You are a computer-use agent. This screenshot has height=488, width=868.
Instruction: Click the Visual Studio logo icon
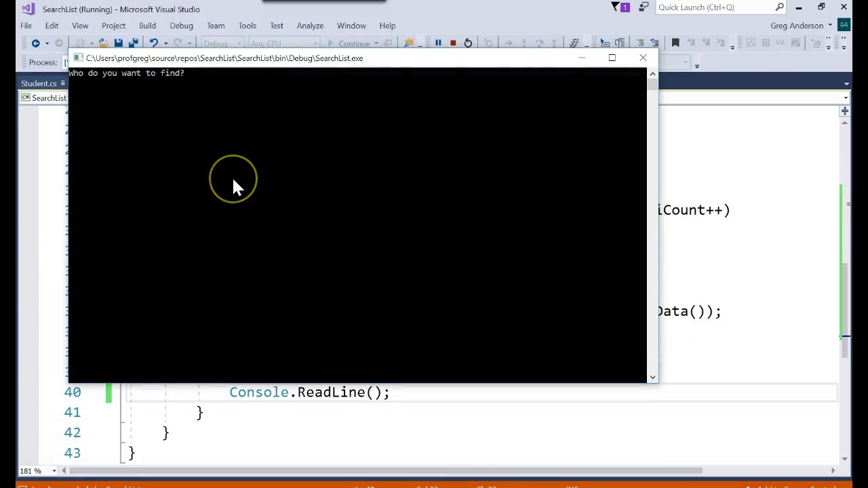click(x=27, y=9)
